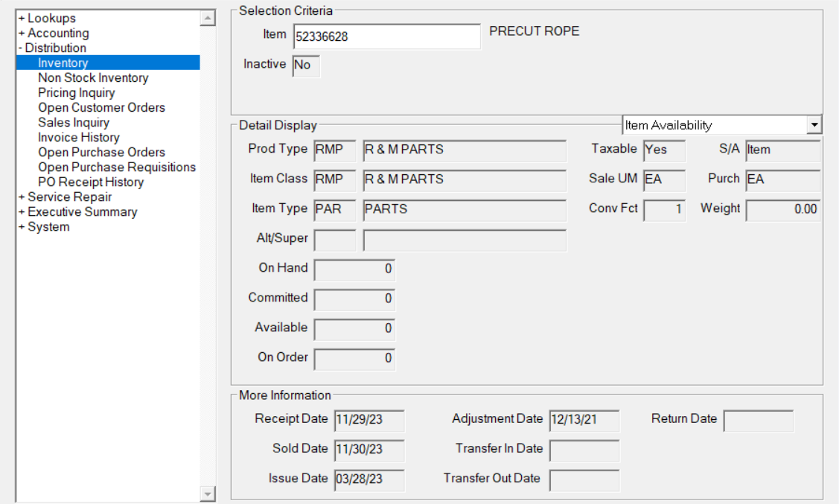Click the Item Class description field
The width and height of the screenshot is (839, 504).
click(x=465, y=180)
